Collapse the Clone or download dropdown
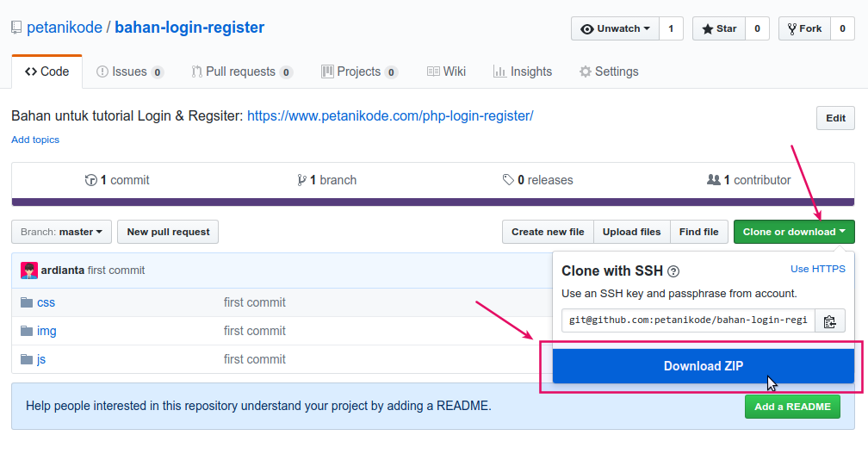868x454 pixels. (x=793, y=232)
